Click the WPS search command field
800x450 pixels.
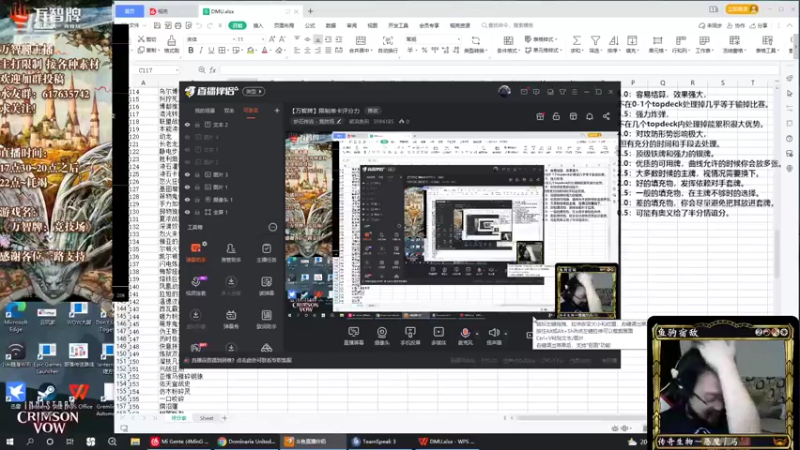tap(508, 26)
